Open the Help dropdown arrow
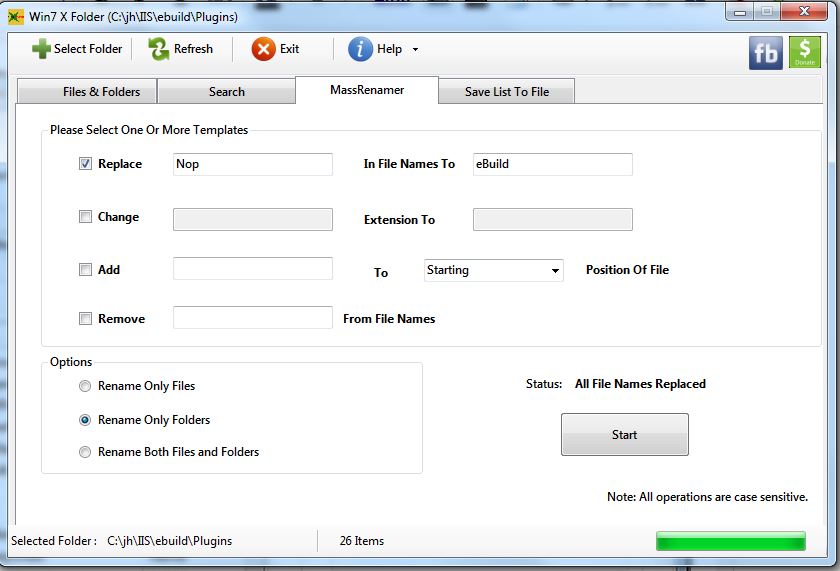Image resolution: width=840 pixels, height=571 pixels. pos(415,49)
